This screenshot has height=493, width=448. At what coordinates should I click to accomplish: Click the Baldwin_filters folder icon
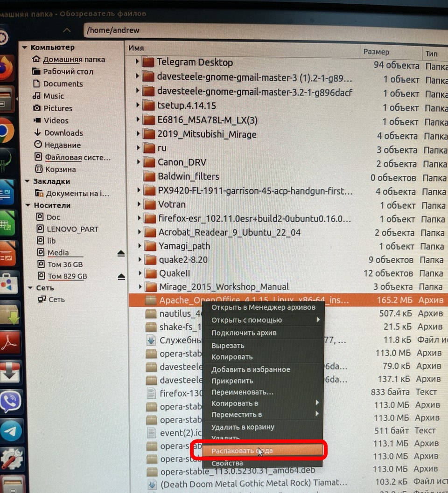coord(149,176)
